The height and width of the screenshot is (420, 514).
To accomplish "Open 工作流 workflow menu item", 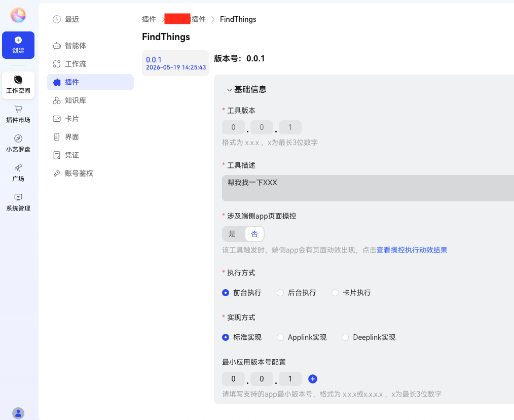I will (x=90, y=64).
